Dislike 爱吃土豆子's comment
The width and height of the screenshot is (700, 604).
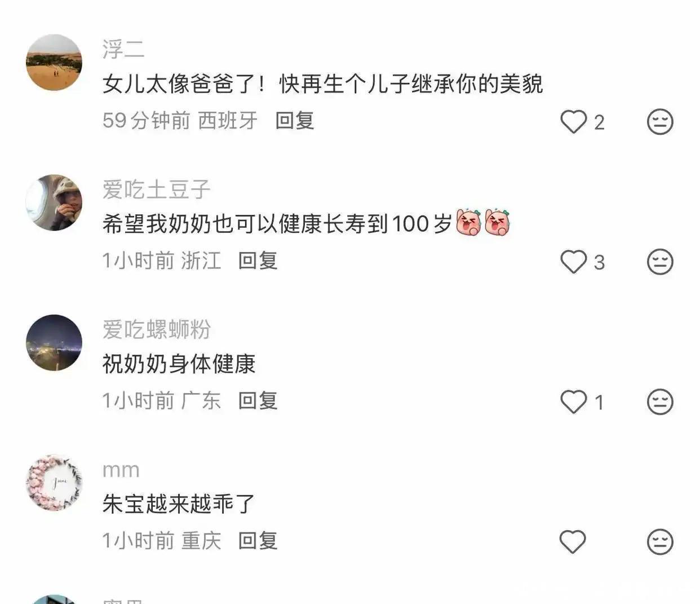(x=660, y=262)
